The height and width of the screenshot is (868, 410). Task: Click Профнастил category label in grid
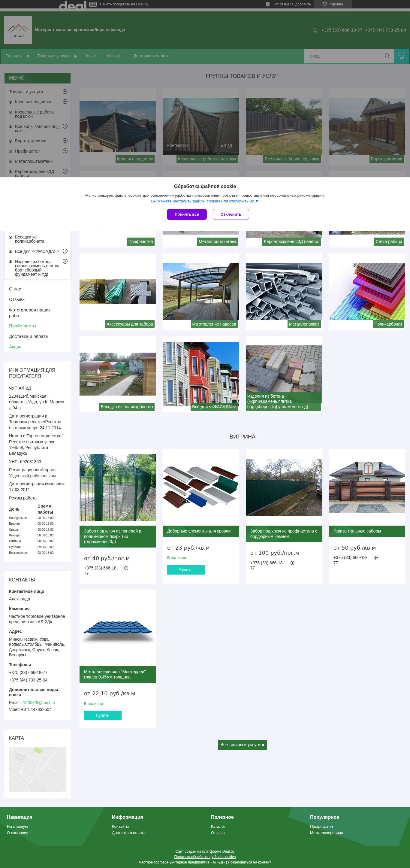click(x=141, y=241)
